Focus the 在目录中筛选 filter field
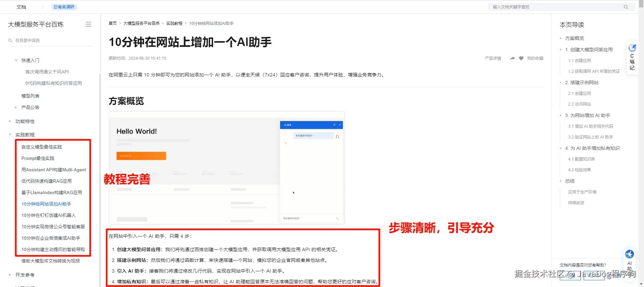 coord(50,40)
